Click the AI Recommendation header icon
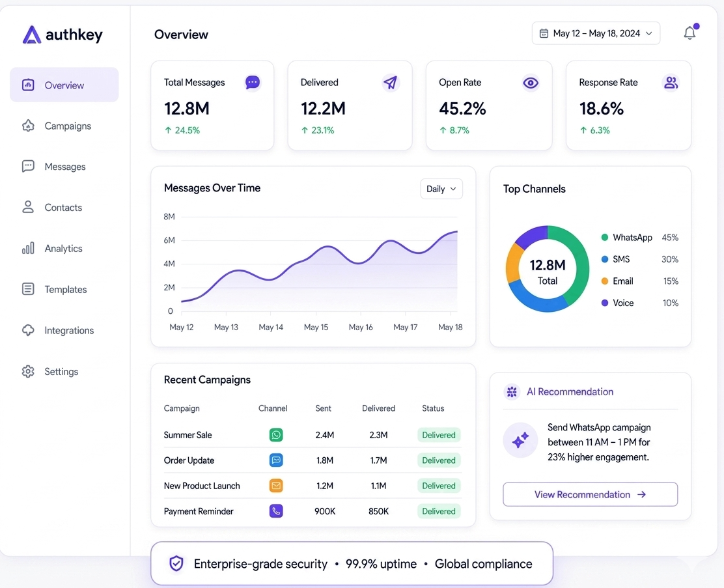Viewport: 724px width, 588px height. [x=512, y=392]
